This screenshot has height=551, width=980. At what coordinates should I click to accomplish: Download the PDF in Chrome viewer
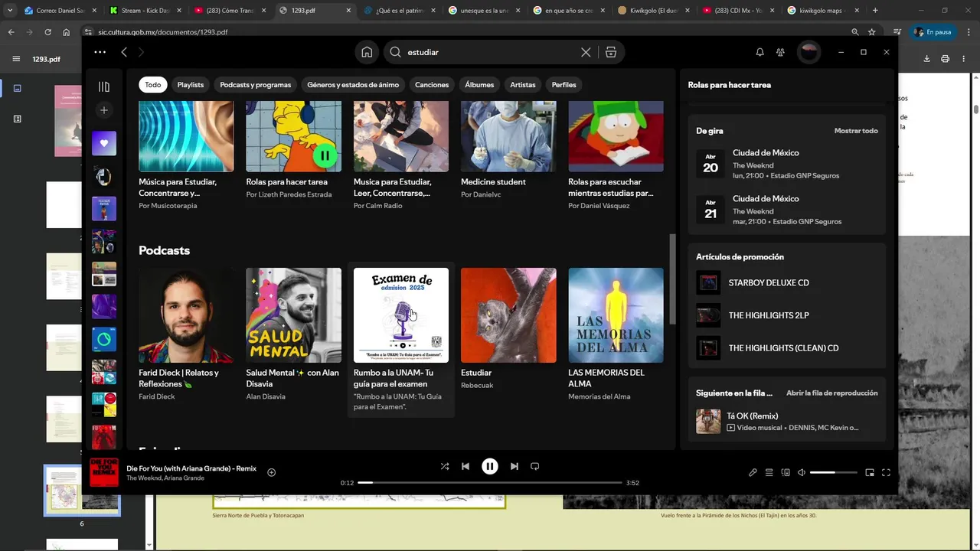click(926, 59)
